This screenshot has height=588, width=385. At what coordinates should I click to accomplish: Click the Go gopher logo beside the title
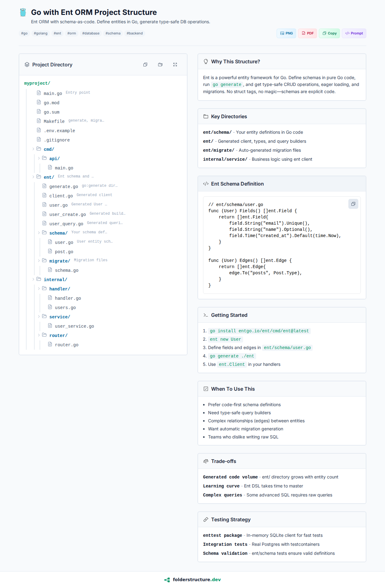tap(23, 12)
